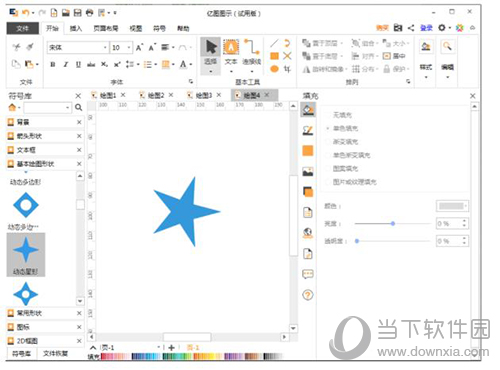Viewport: 500px width, 370px height.
Task: Click the orange 购买 buy link
Action: [x=382, y=28]
